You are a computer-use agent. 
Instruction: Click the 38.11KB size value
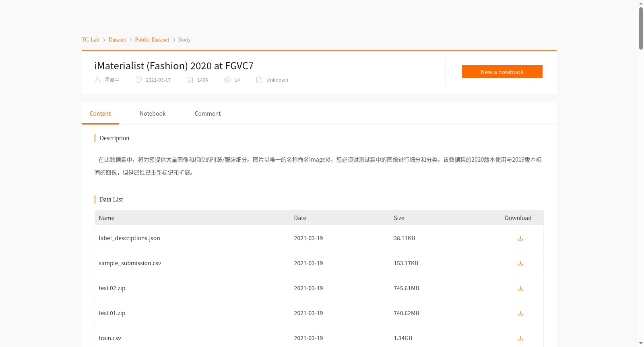405,238
